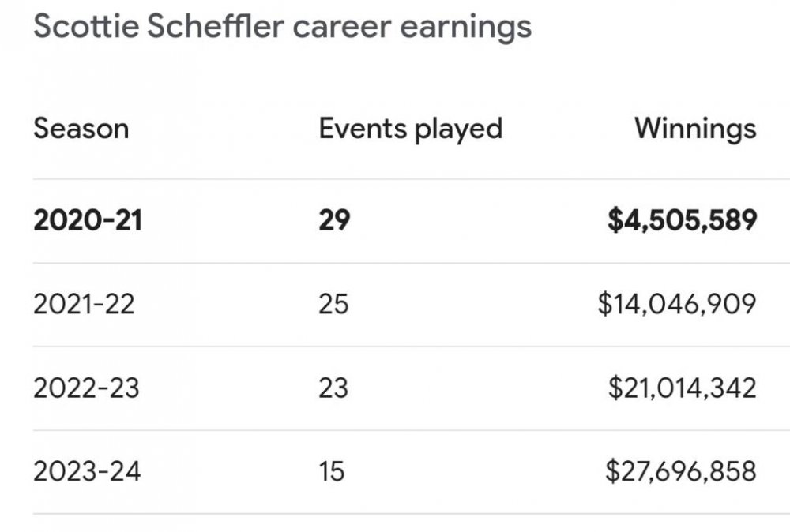The height and width of the screenshot is (532, 790).
Task: Click the word "Events" in the column header
Action: tap(363, 128)
